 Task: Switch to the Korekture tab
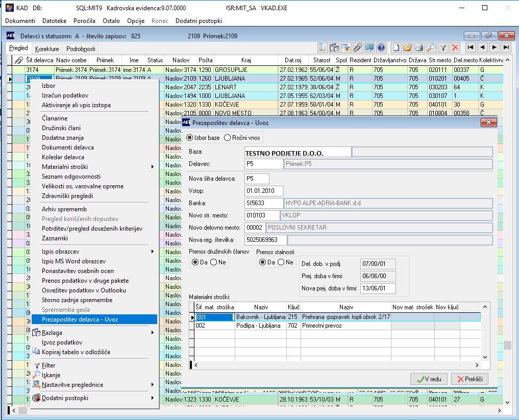47,49
